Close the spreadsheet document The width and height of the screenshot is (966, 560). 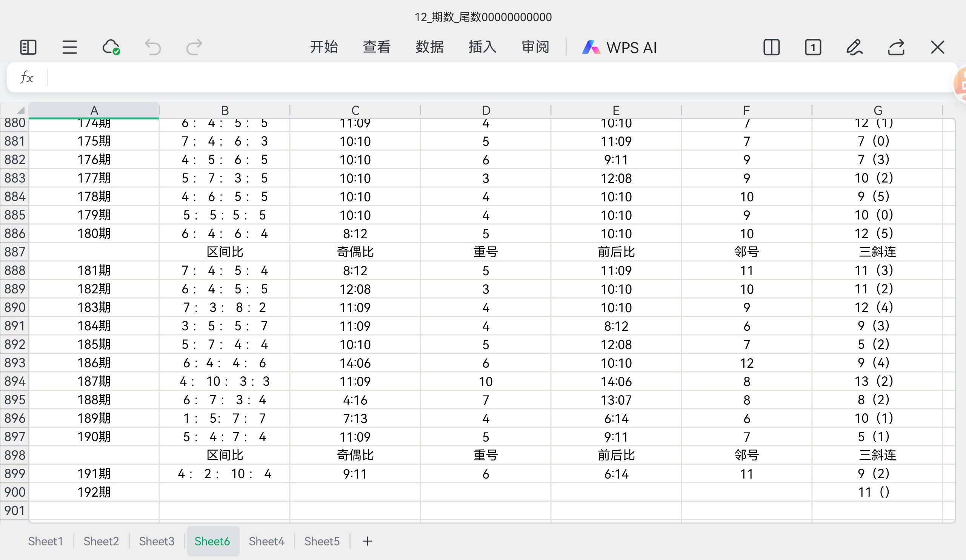pos(938,48)
